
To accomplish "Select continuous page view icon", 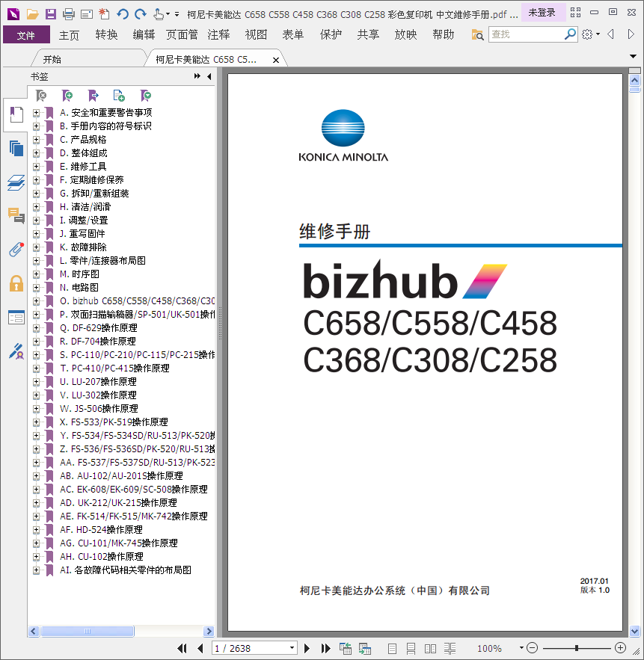I will 411,648.
